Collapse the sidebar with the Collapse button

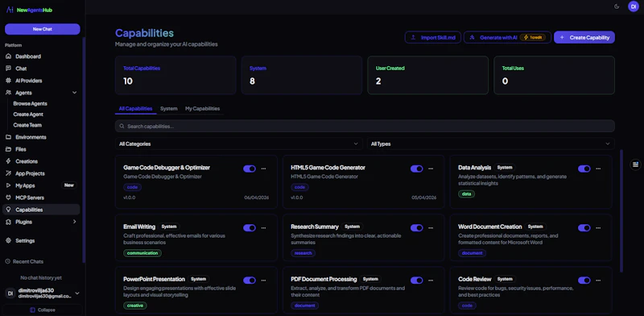43,310
